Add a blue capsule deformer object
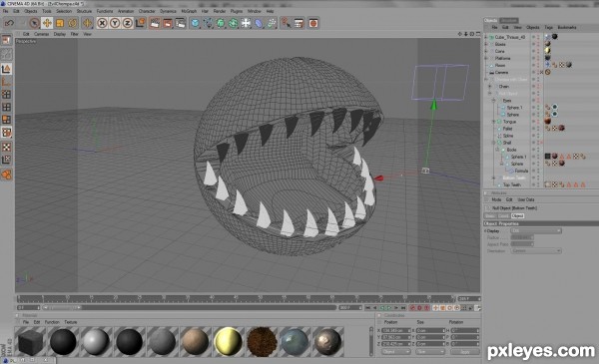Image resolution: width=599 pixels, height=364 pixels. [259, 23]
